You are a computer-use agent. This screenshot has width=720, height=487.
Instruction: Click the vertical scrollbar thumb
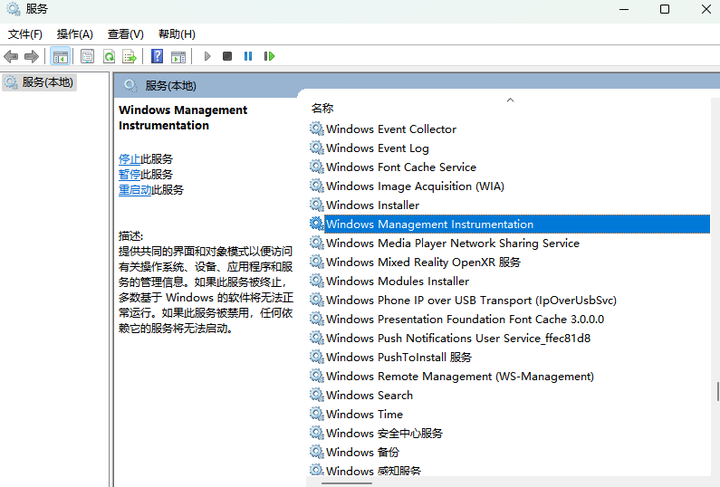(x=718, y=392)
